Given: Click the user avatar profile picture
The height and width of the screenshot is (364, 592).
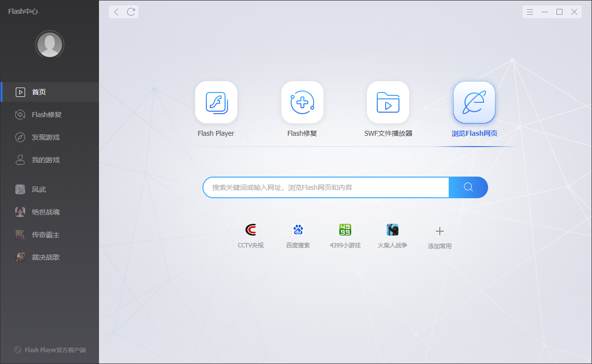Looking at the screenshot, I should tap(50, 45).
